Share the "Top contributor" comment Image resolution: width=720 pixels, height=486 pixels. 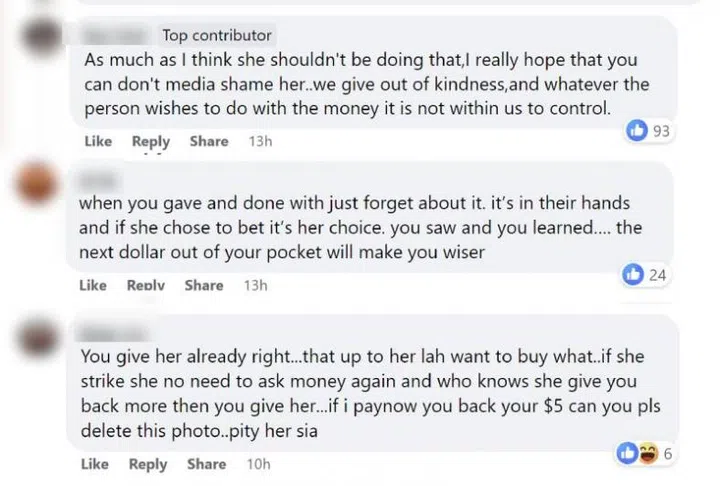coord(209,142)
